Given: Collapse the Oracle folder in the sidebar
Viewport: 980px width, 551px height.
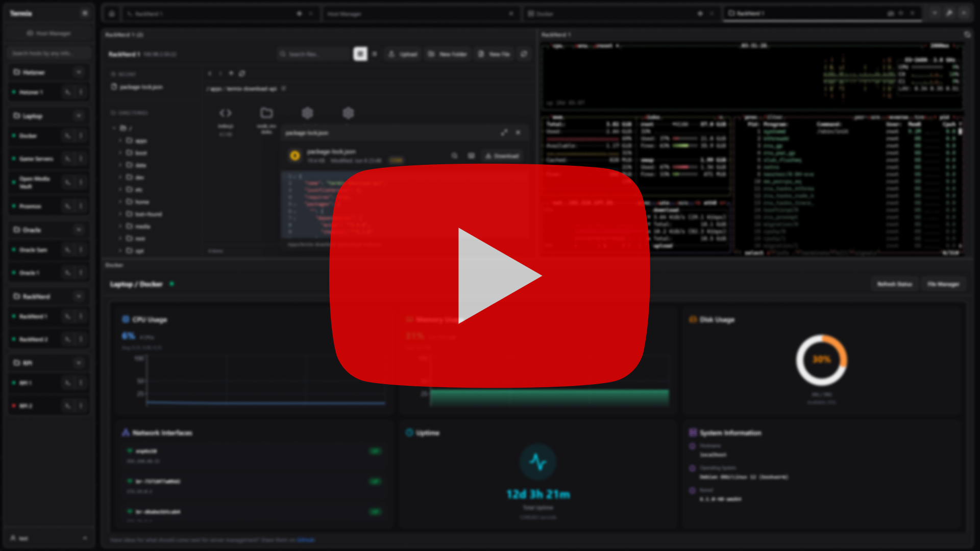Looking at the screenshot, I should point(79,230).
